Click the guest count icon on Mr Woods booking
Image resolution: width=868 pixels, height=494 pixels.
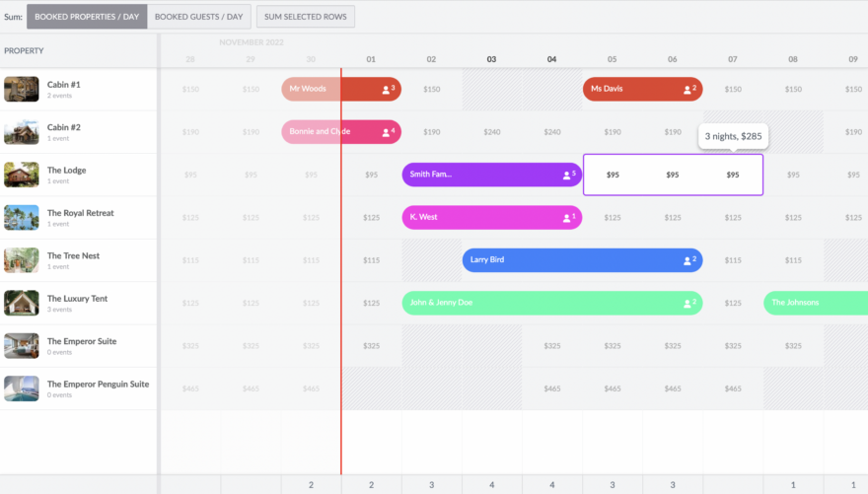pos(388,89)
